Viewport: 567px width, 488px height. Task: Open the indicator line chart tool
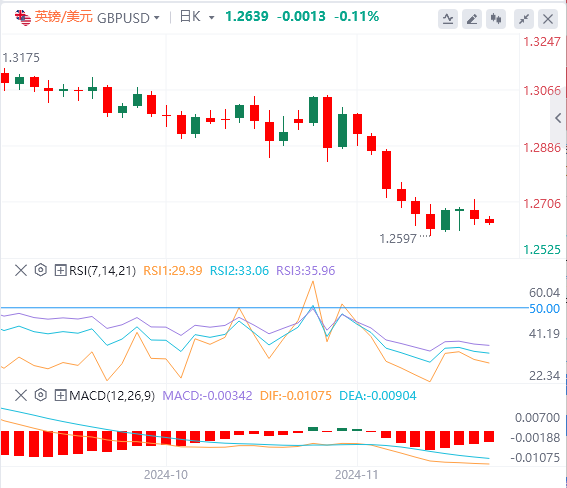pyautogui.click(x=448, y=19)
